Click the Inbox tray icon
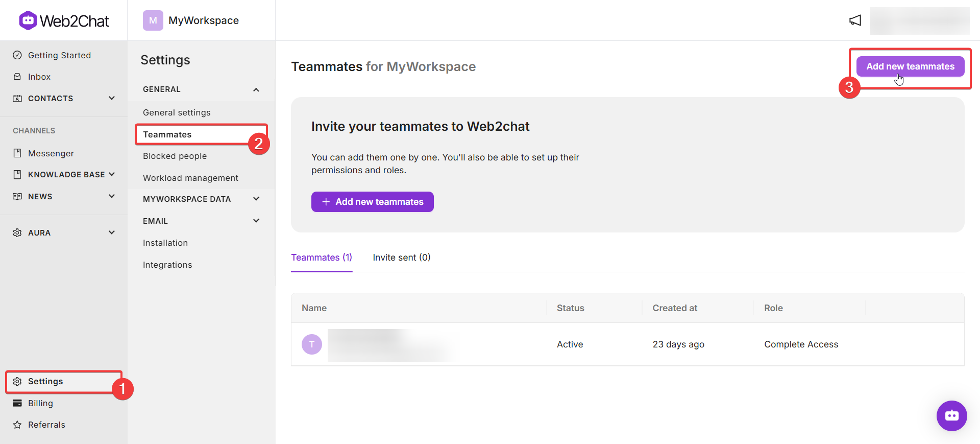This screenshot has width=980, height=444. (x=17, y=77)
